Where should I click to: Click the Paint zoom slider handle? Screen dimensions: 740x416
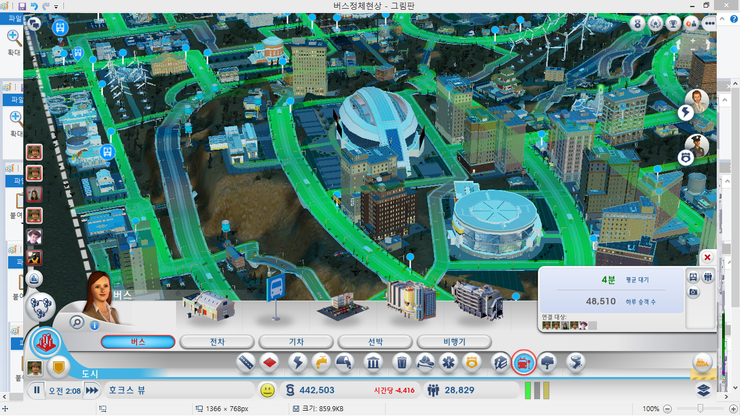pyautogui.click(x=700, y=408)
